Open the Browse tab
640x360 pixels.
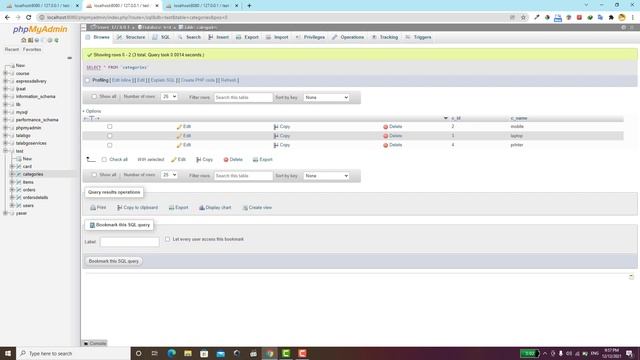[98, 37]
